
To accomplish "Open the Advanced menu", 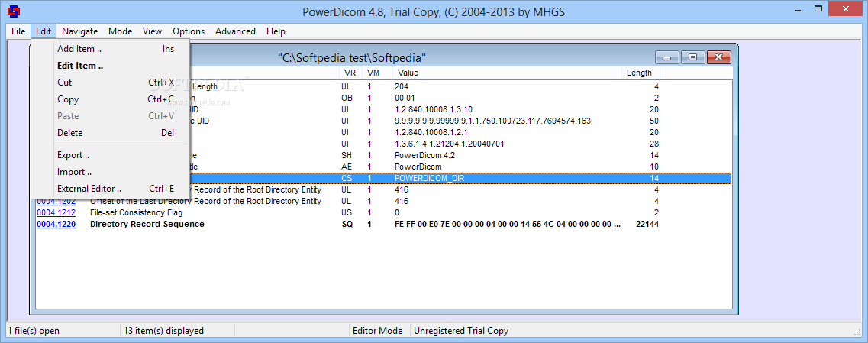I will click(235, 31).
